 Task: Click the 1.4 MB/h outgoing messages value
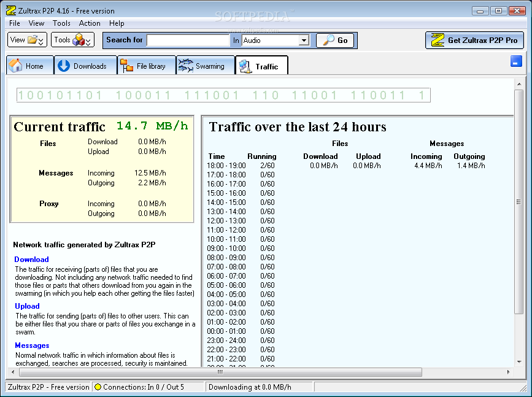point(471,166)
